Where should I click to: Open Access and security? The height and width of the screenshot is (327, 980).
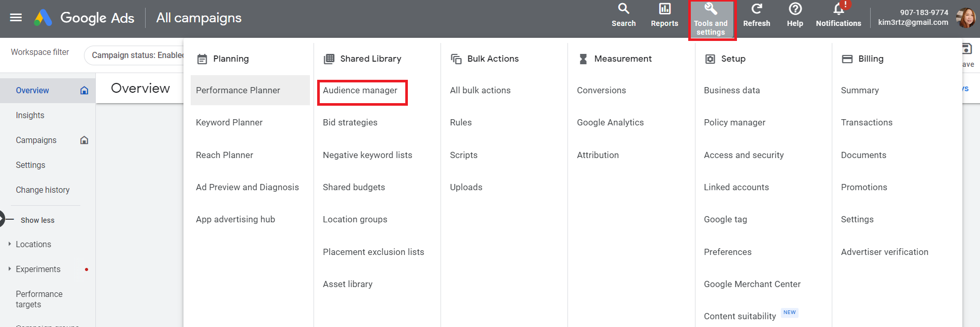tap(744, 155)
